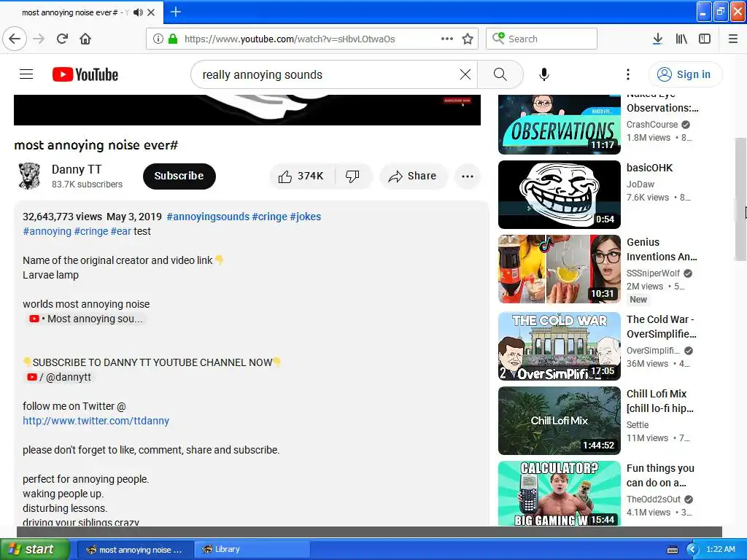Go to YouTube home via logo
The width and height of the screenshot is (747, 560).
coord(85,74)
